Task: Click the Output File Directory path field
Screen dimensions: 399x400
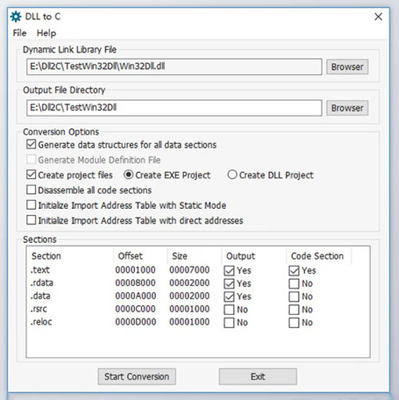Action: pyautogui.click(x=174, y=108)
